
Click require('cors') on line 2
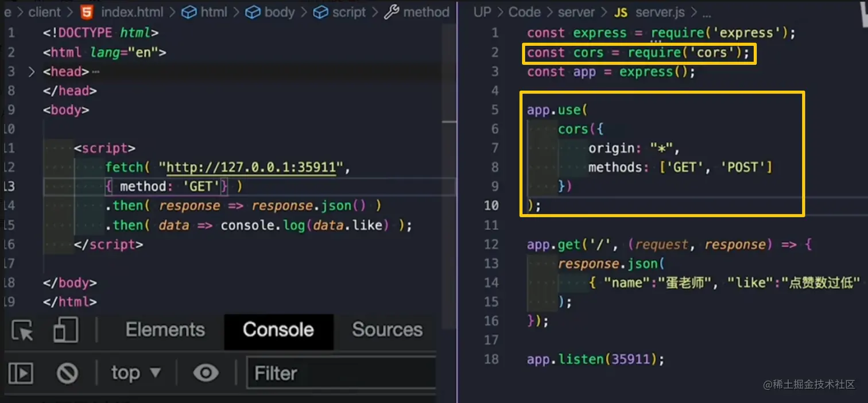(685, 53)
